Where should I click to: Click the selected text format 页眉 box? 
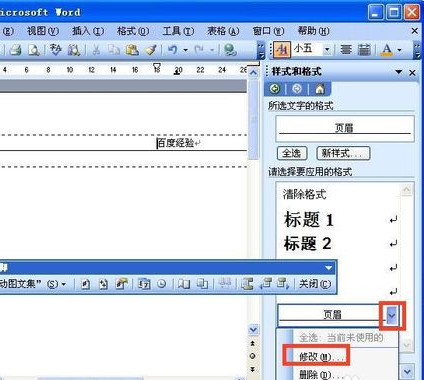click(x=345, y=128)
